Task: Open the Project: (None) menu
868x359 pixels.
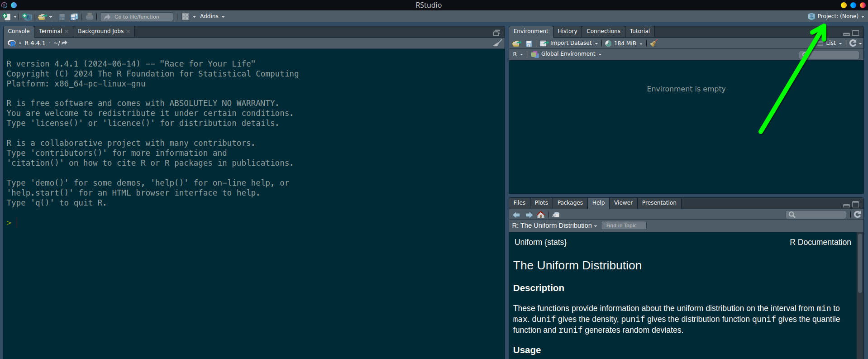Action: (x=836, y=16)
